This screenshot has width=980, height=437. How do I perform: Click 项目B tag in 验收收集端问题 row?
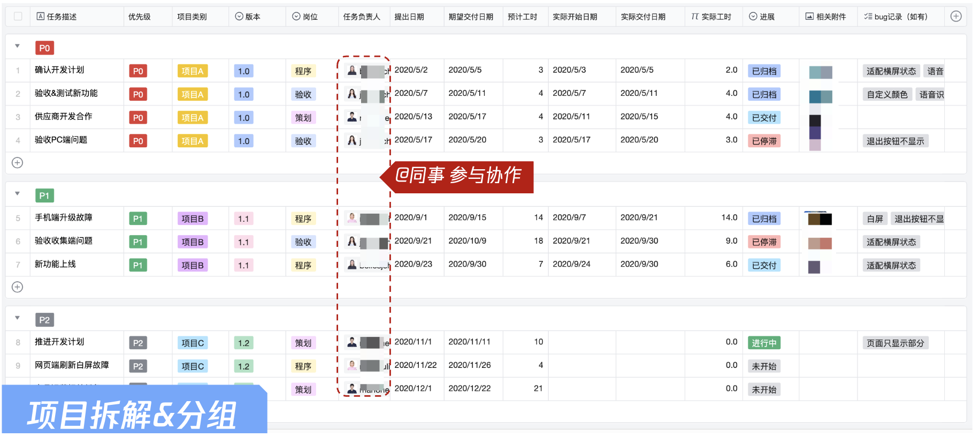(193, 242)
